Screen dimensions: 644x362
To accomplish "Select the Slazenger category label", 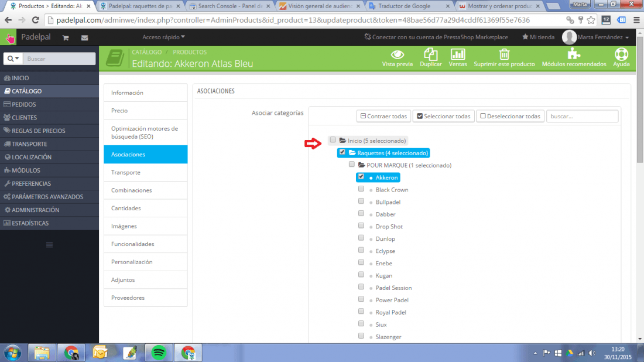I will coord(388,337).
